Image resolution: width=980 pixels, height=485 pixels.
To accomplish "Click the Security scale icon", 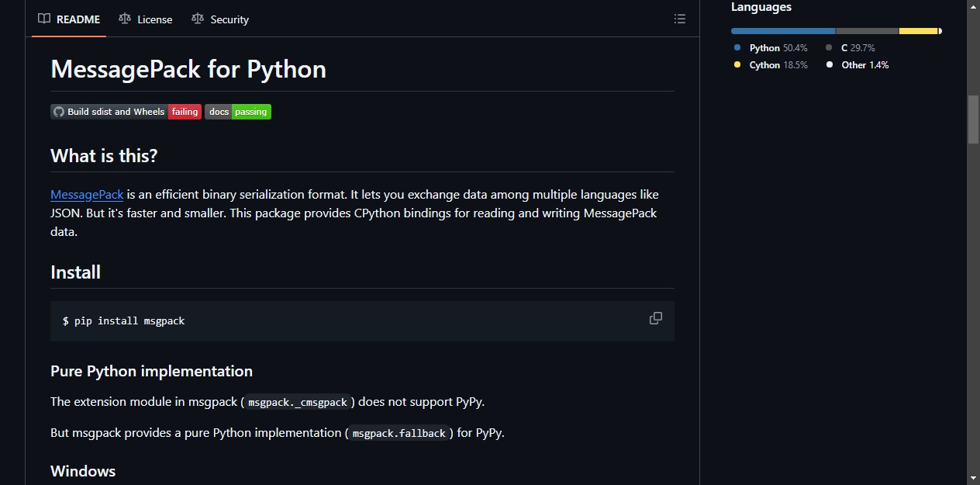I will pos(198,19).
